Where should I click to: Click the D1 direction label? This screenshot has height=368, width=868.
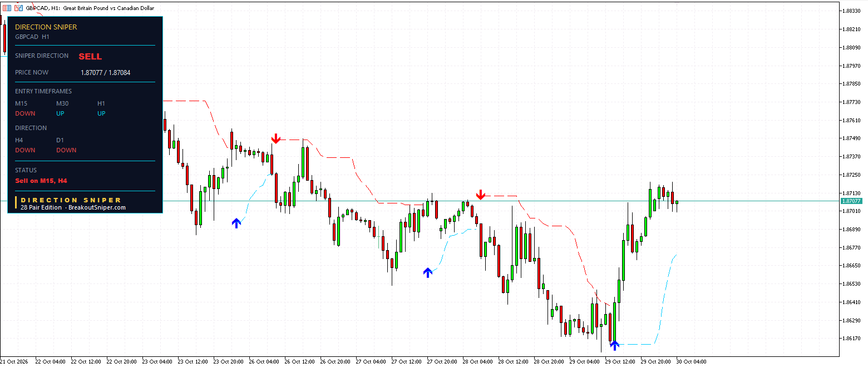click(x=60, y=140)
